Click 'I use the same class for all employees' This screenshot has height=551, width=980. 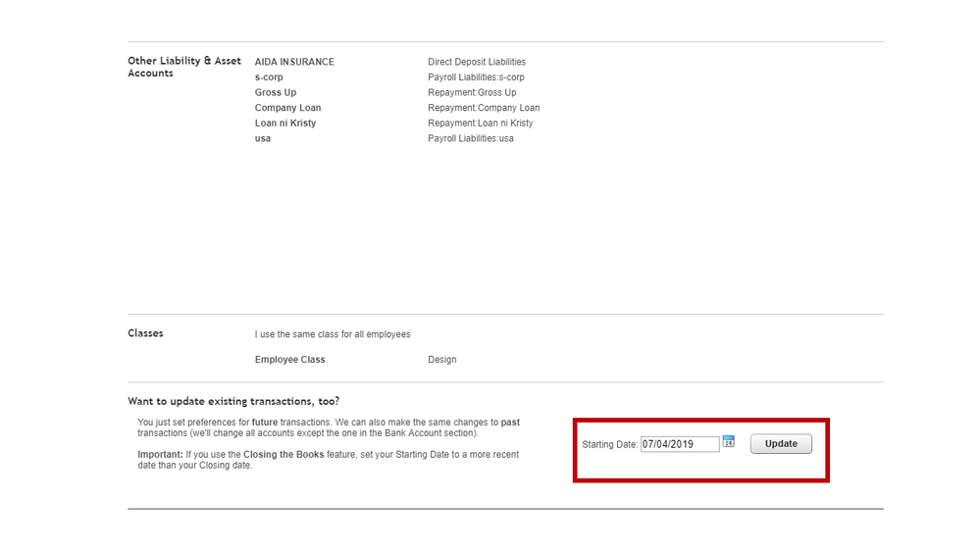pos(333,334)
